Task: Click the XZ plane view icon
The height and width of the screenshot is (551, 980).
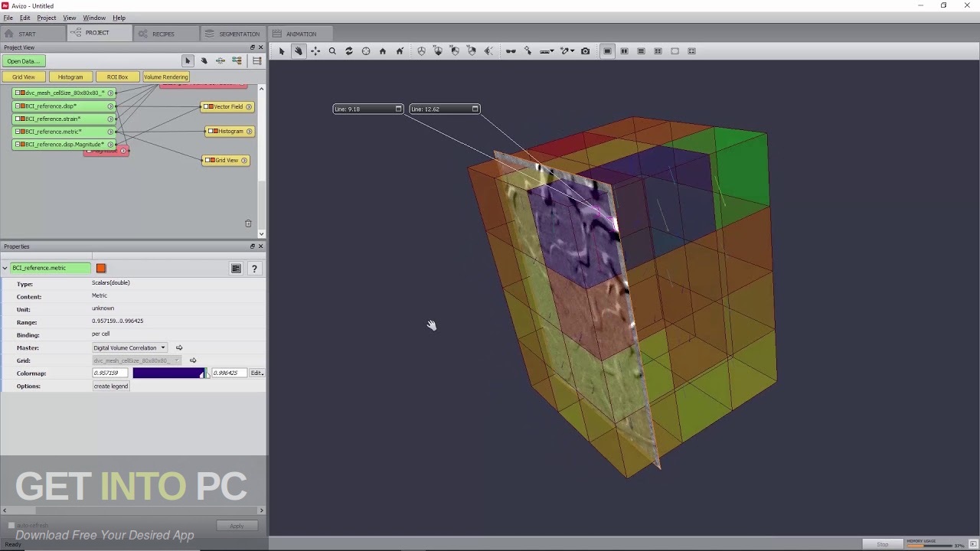Action: tap(455, 51)
